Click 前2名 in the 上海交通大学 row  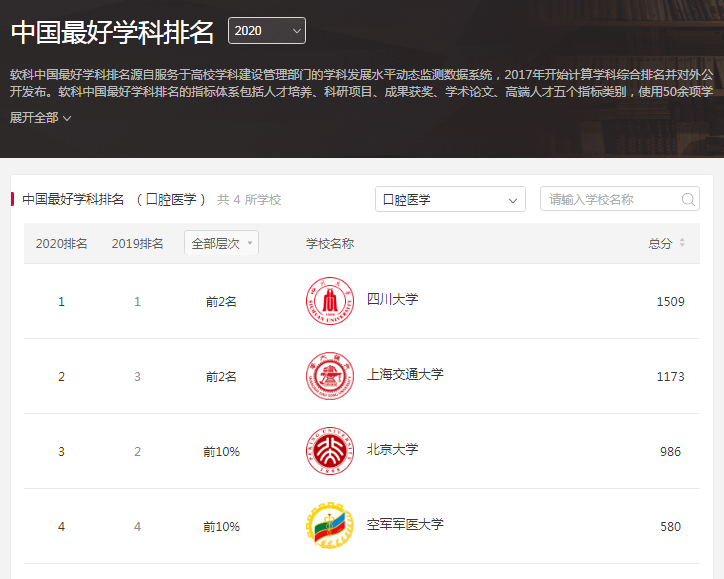tap(221, 376)
